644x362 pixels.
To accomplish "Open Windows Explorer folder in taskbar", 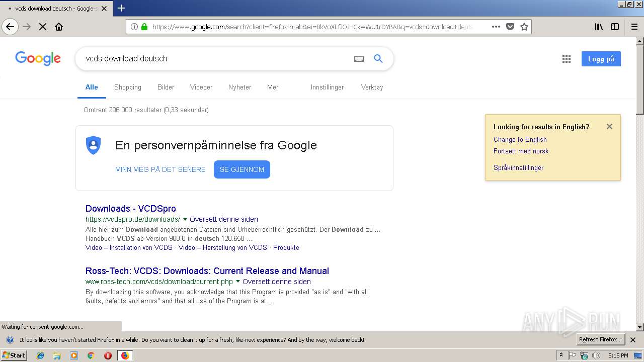I will coord(57,355).
